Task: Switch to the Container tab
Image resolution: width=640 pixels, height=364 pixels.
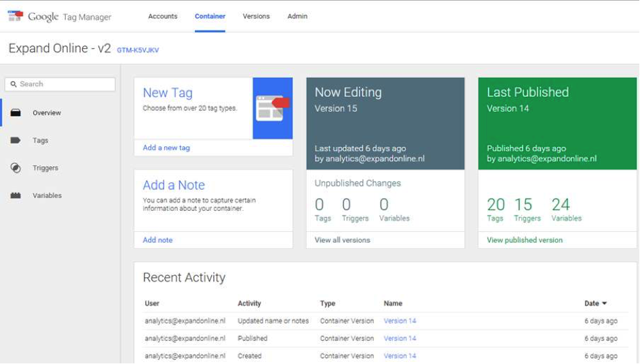Action: coord(210,16)
